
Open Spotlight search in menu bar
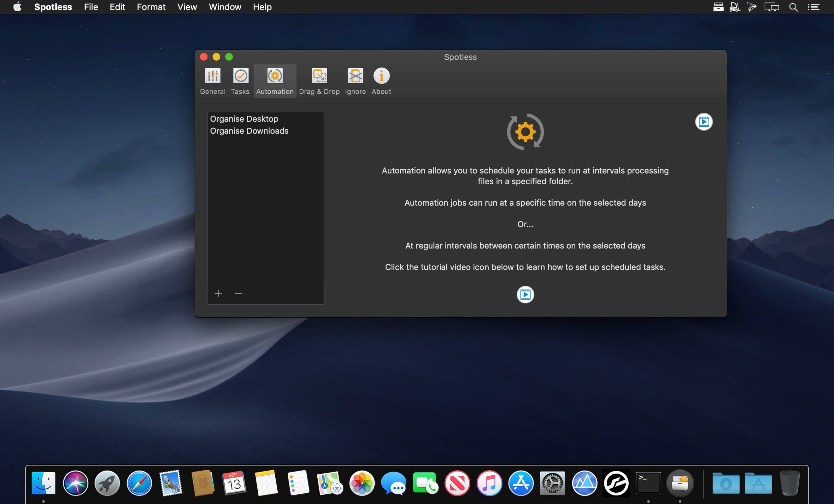pos(793,7)
